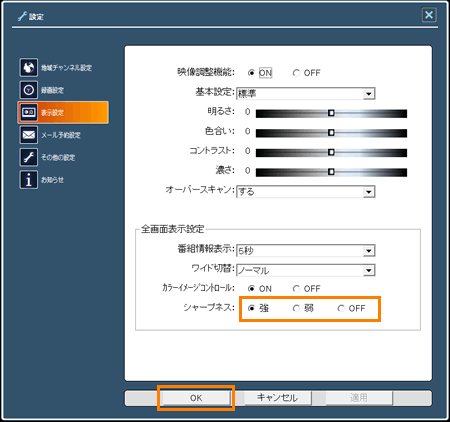Screen dimensions: 450x422
Task: Turn 映像調整機能 ON
Action: (251, 73)
